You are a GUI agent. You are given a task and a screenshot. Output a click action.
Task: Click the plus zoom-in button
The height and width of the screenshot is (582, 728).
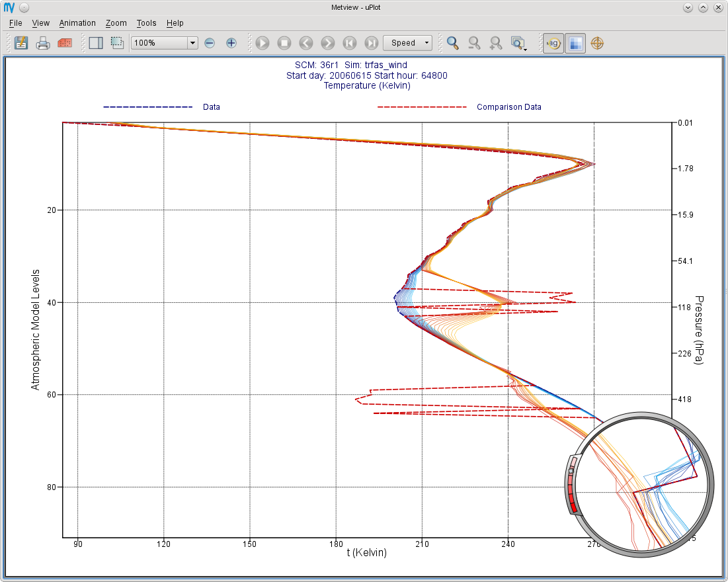pos(231,43)
